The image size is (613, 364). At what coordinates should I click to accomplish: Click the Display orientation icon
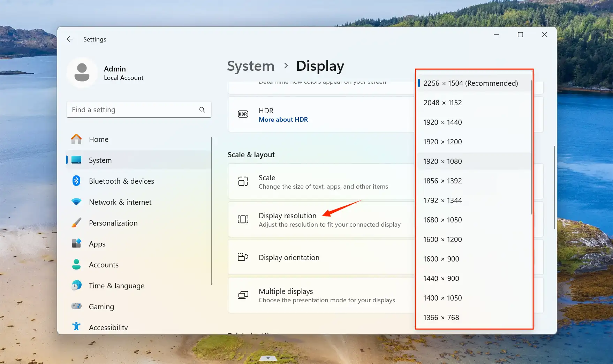coord(243,257)
